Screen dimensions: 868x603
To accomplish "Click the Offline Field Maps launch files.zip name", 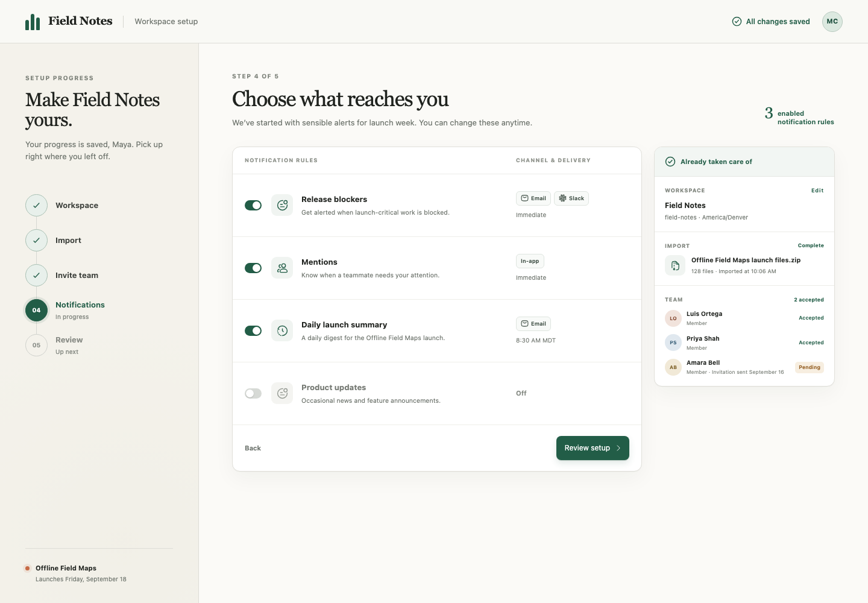I will tap(746, 260).
